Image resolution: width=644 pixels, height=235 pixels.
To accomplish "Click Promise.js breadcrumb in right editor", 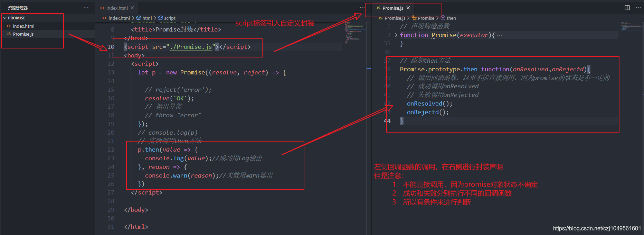I will click(x=395, y=18).
